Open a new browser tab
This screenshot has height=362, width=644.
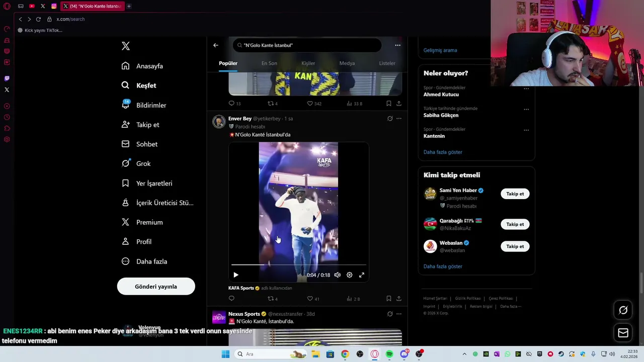(x=129, y=6)
